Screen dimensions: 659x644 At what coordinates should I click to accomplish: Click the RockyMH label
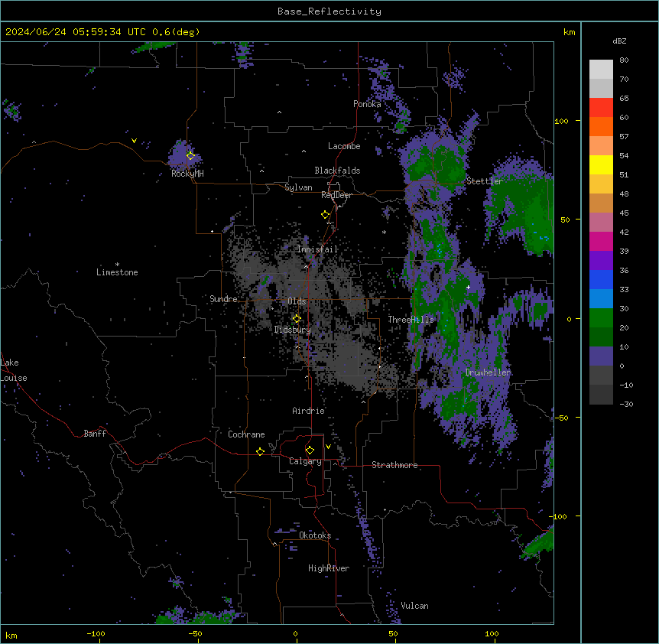click(187, 174)
